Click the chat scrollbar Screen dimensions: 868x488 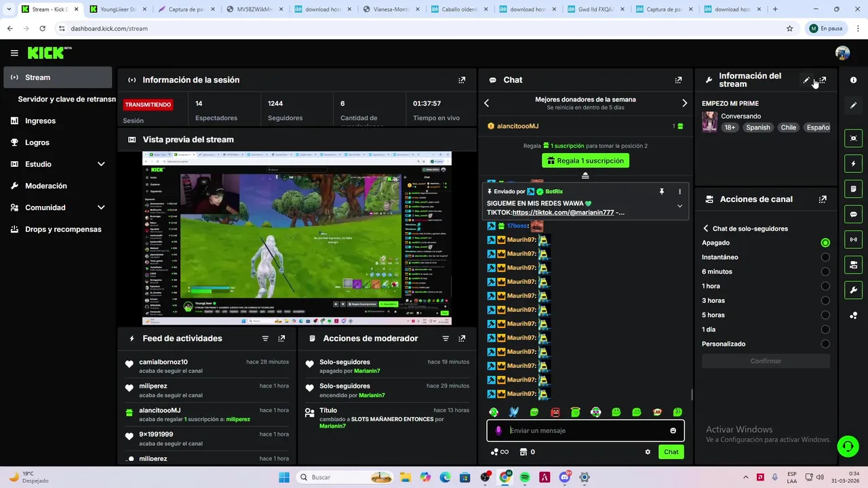[x=691, y=394]
